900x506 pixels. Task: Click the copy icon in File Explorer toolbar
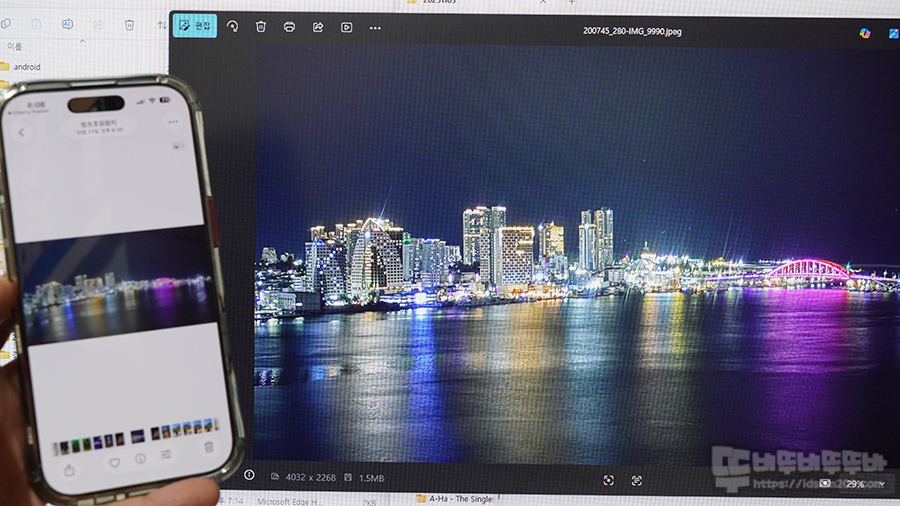pyautogui.click(x=6, y=24)
